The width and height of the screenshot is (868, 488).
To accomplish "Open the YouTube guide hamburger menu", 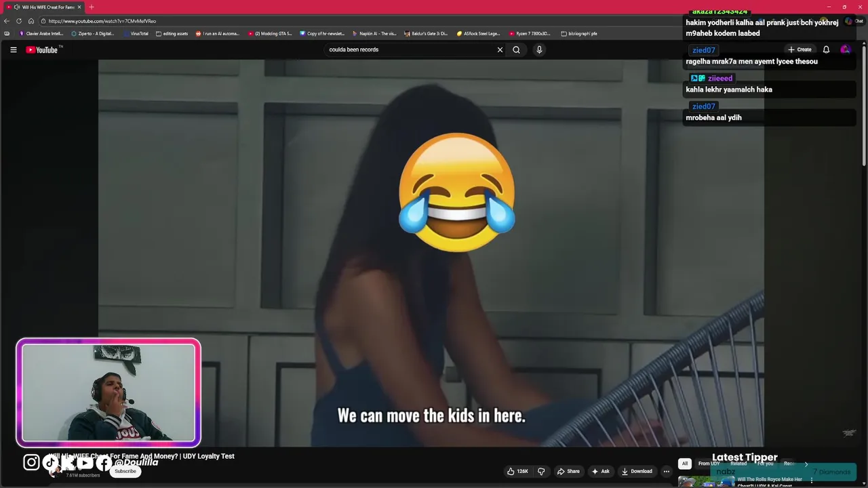I will (x=13, y=49).
